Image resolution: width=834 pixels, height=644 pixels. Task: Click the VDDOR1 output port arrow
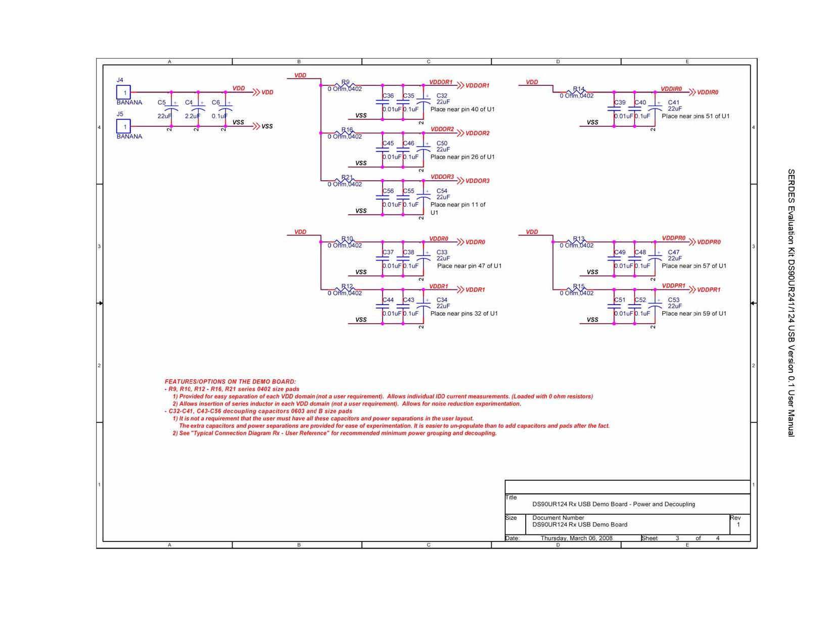pos(459,85)
